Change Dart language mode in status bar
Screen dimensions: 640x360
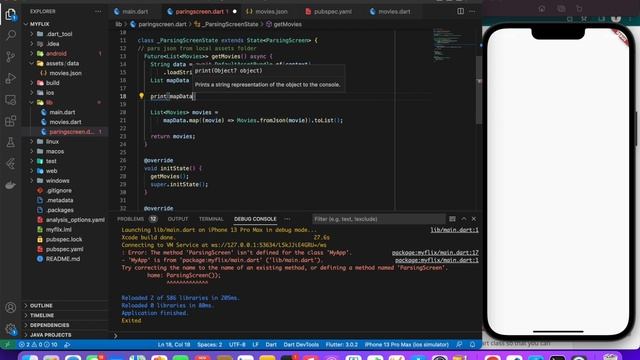pyautogui.click(x=271, y=344)
